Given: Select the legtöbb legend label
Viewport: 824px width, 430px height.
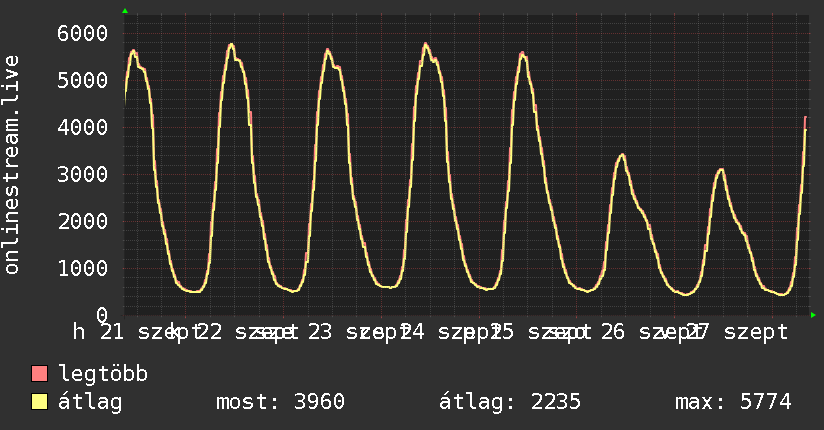Looking at the screenshot, I should (x=103, y=374).
